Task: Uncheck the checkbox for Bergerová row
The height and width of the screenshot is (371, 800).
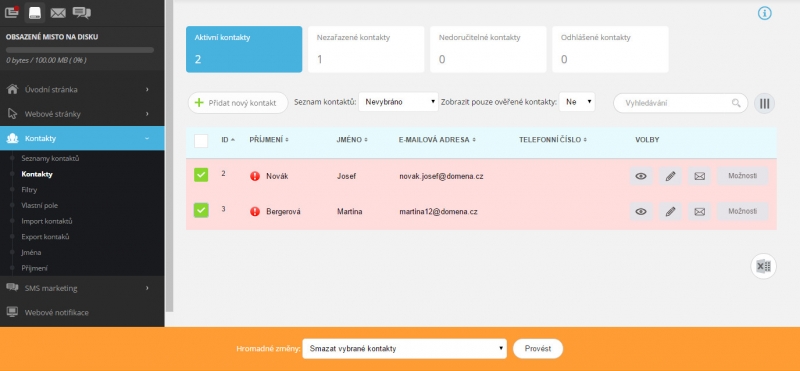Action: coord(201,210)
